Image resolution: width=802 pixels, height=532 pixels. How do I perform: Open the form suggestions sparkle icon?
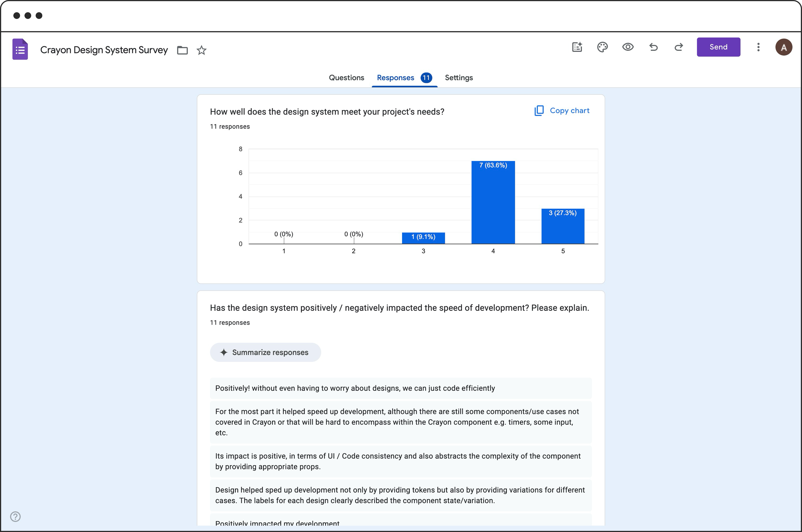tap(577, 47)
